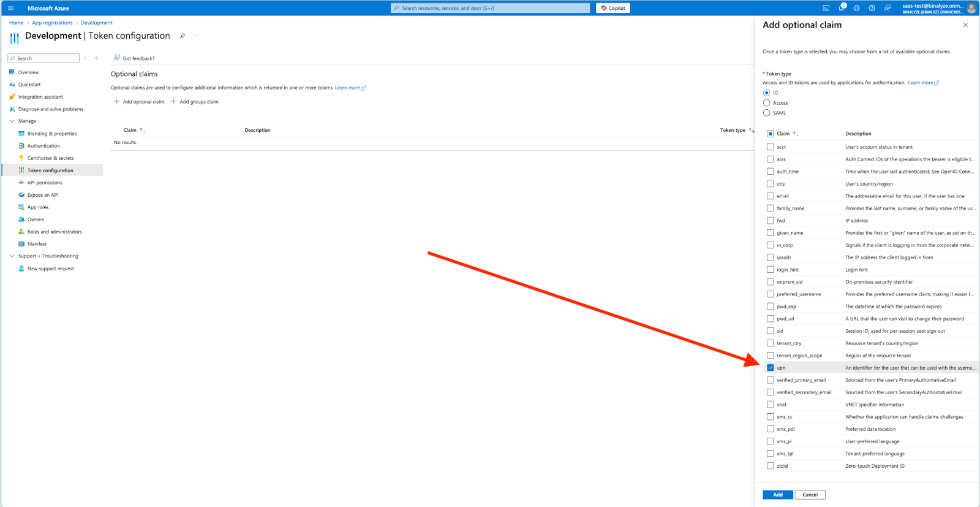Click Add groups claim
980x507 pixels.
pyautogui.click(x=194, y=102)
